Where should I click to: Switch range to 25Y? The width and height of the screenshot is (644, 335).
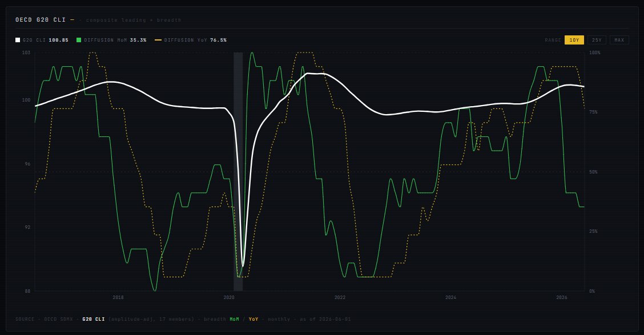[597, 40]
